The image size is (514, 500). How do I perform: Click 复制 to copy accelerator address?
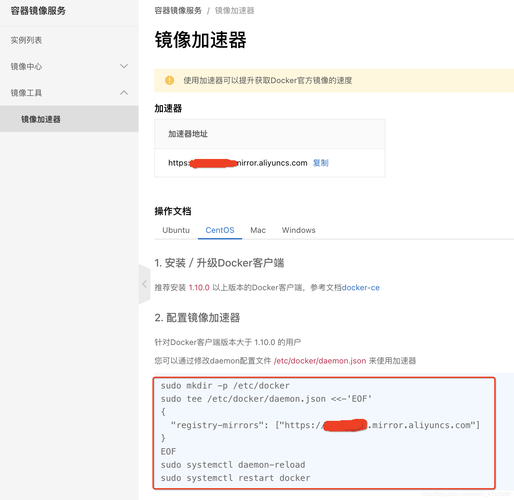(x=321, y=163)
